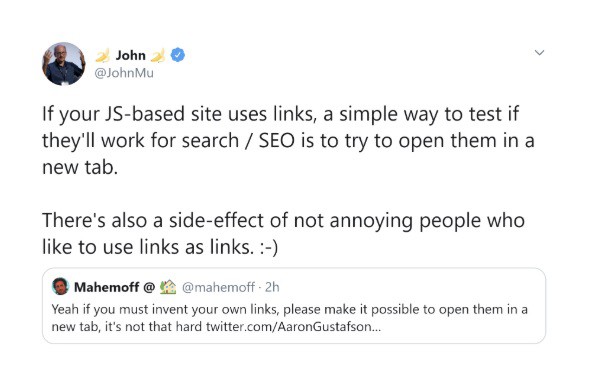Open the Mahemoff display name in the quoted tweet
Viewport: 603px width, 383px height.
pos(107,287)
